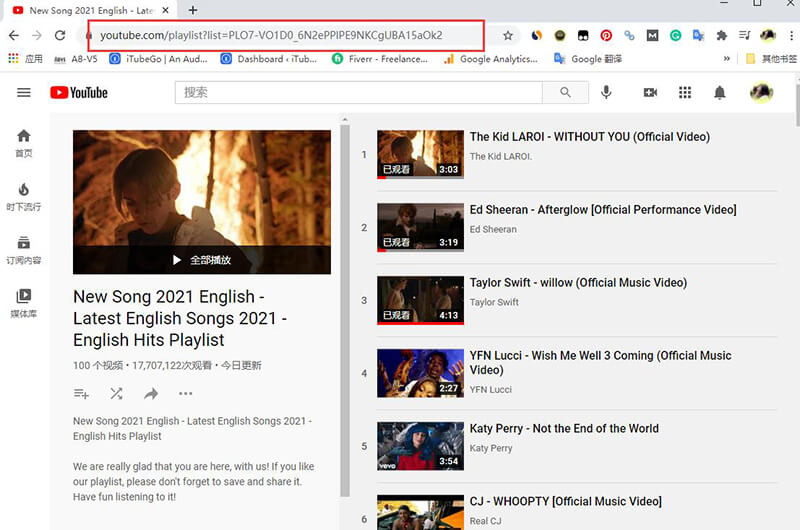
Task: Open Library in the sidebar
Action: click(23, 304)
